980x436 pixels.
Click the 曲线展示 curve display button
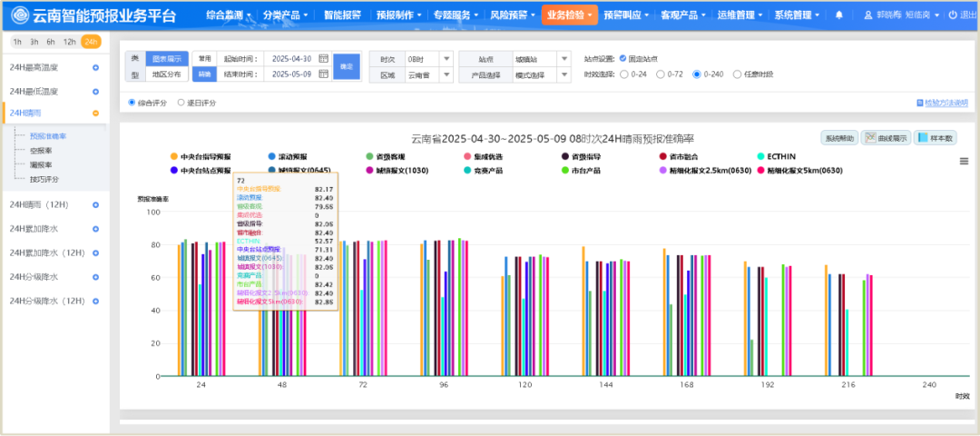pyautogui.click(x=885, y=138)
